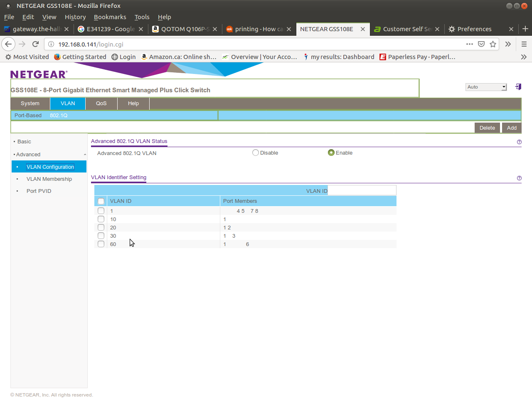Open the History menu

tap(75, 17)
